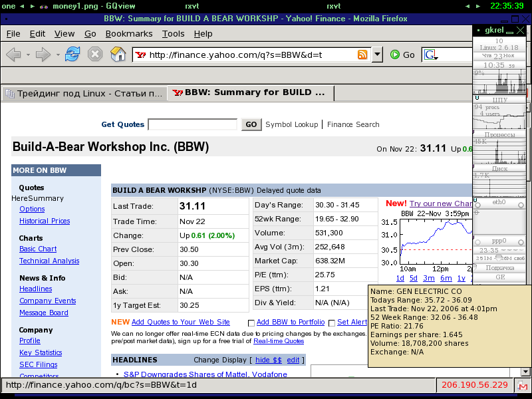The height and width of the screenshot is (399, 532).
Task: Click the Google search engine icon
Action: tap(430, 55)
